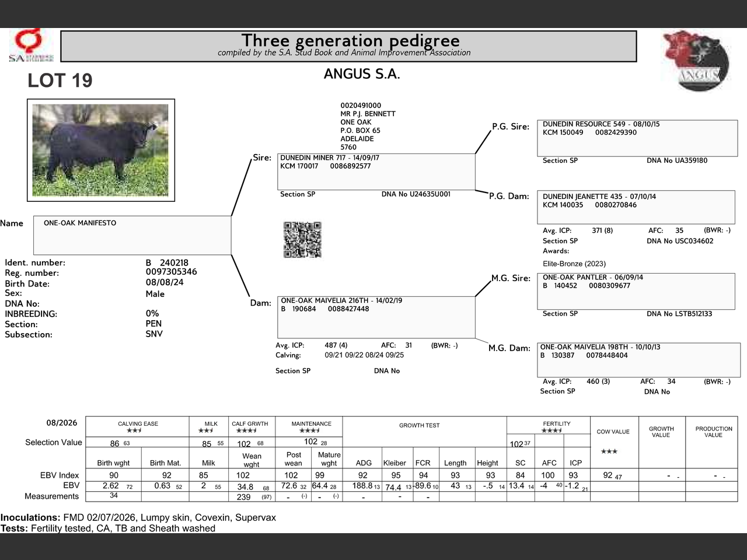Click the Cow Value index 92
Viewport: 747px width, 560px height.
[x=608, y=475]
